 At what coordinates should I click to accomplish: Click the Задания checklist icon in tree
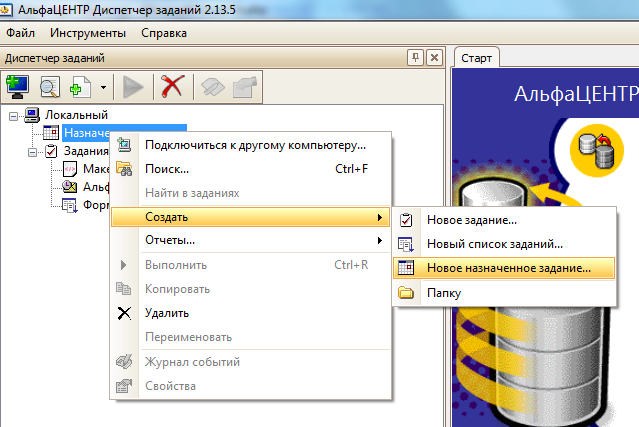point(51,151)
